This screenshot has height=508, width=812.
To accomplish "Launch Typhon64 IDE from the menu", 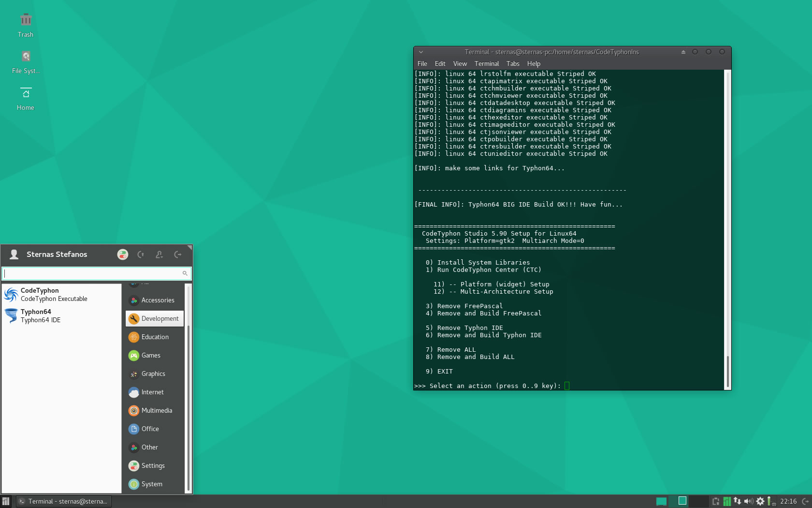I will 61,316.
